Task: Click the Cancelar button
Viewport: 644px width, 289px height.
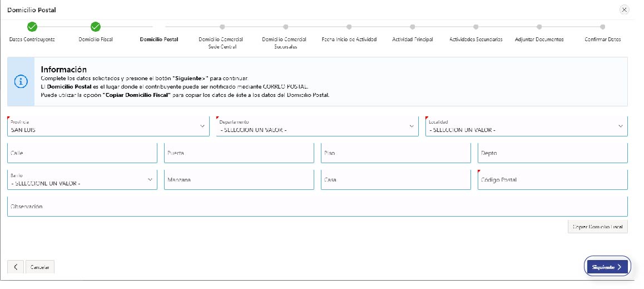Action: 39,267
